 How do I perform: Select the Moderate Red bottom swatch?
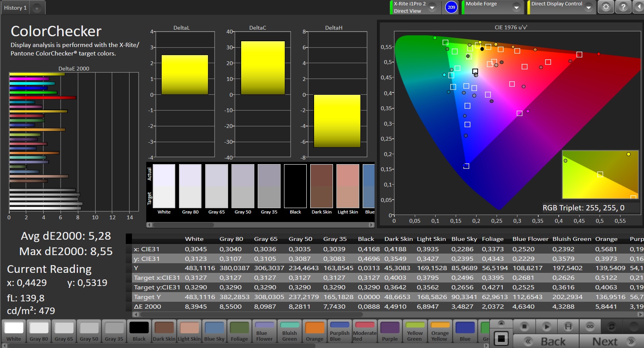365,331
